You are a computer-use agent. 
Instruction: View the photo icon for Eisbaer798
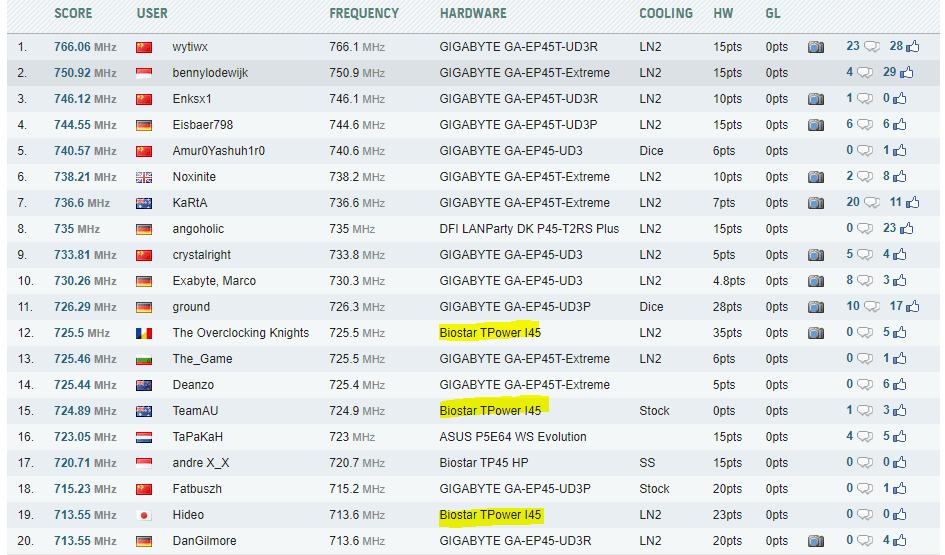[816, 125]
